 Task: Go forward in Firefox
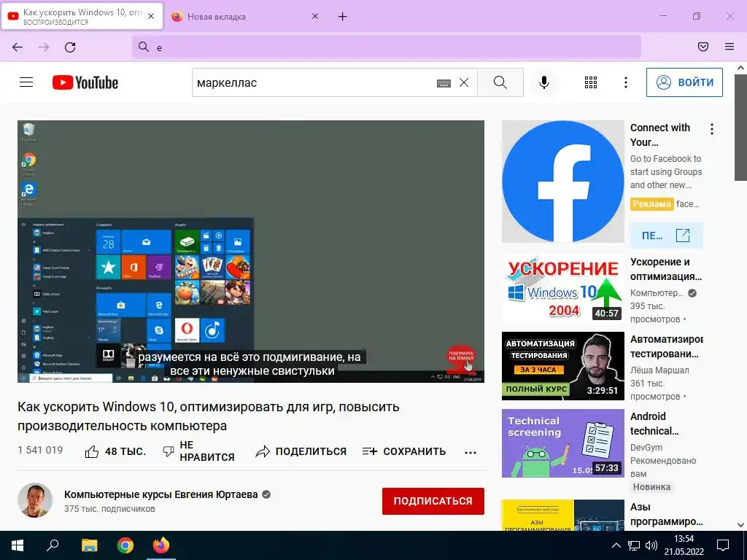pyautogui.click(x=44, y=47)
